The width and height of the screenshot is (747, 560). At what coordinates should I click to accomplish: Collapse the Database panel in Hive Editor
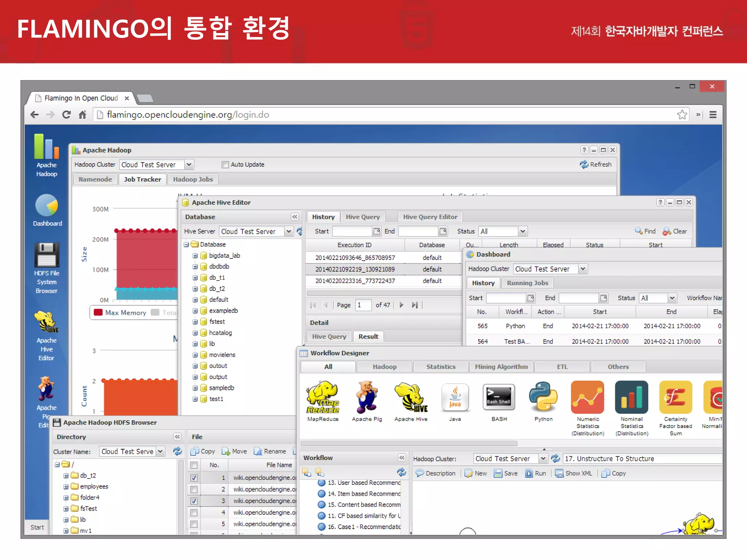pos(295,217)
